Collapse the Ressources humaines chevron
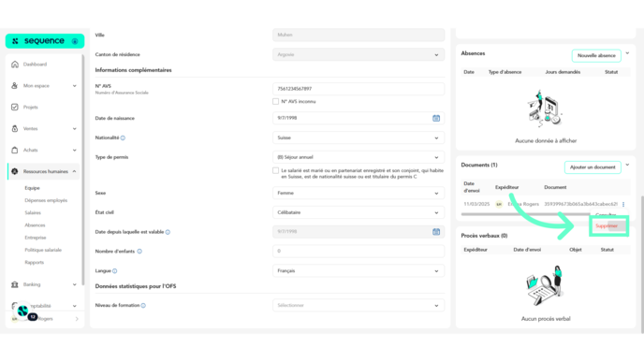Screen dimensions: 644x362 [x=75, y=171]
